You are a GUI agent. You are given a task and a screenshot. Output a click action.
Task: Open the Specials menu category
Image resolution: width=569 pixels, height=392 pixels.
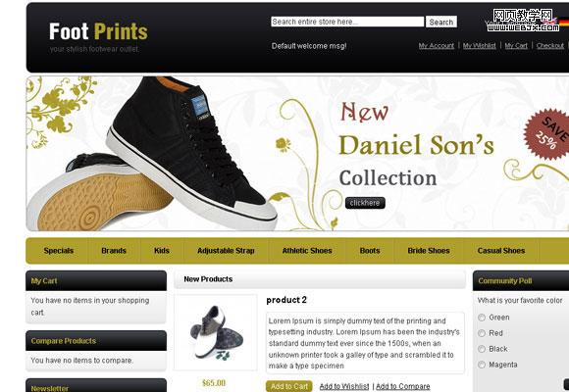point(59,251)
